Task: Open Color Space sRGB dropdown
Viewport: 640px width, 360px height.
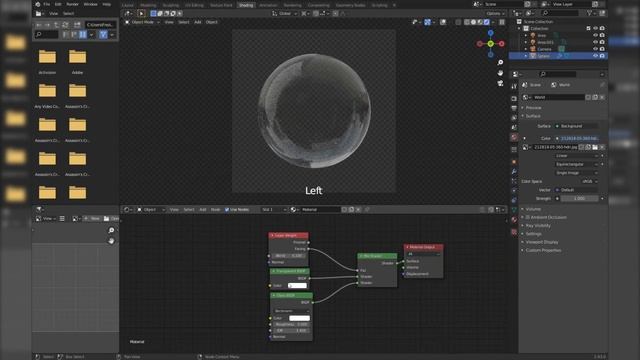Action: pos(590,181)
